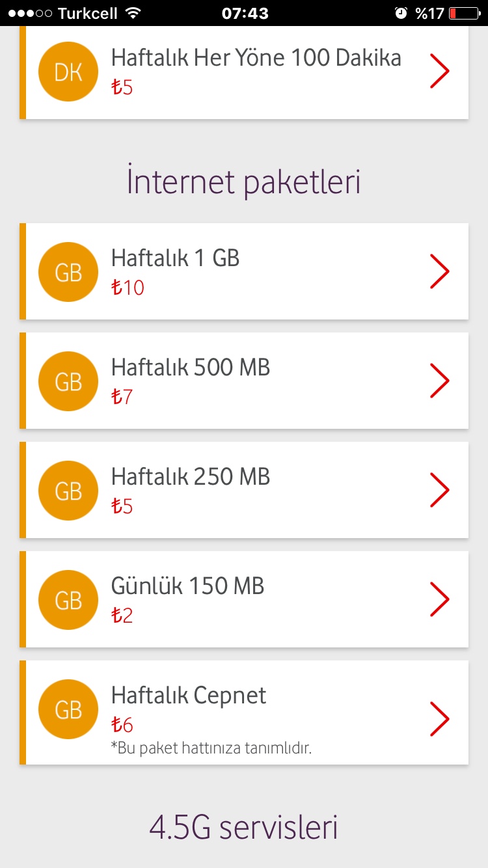Open Haftalık Her Yöne 100 Dakika chevron
Screen dimensions: 488x868
click(x=440, y=71)
